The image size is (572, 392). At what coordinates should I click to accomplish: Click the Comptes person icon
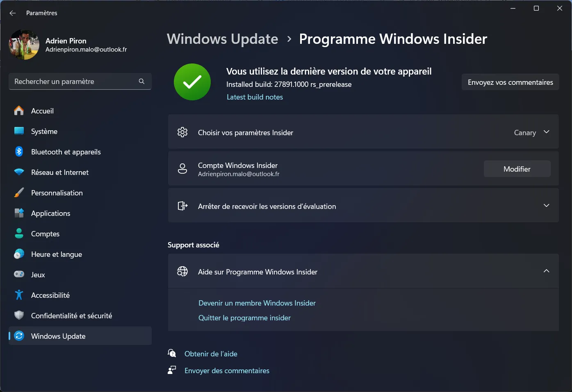point(19,233)
